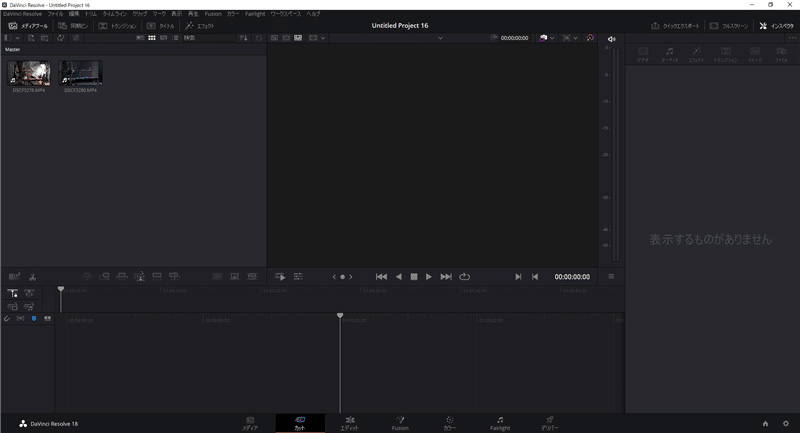Click the import media folder icon
800x433 pixels.
tap(45, 38)
